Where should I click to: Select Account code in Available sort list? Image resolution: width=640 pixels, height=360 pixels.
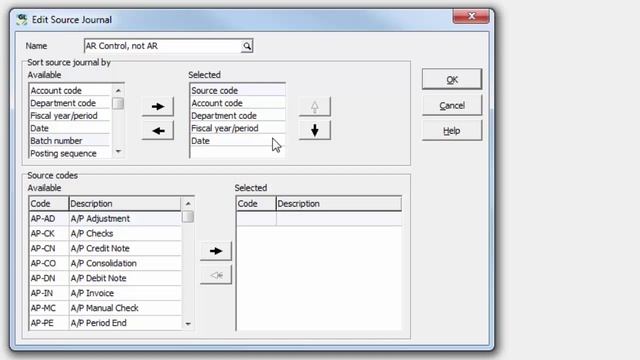click(x=70, y=91)
